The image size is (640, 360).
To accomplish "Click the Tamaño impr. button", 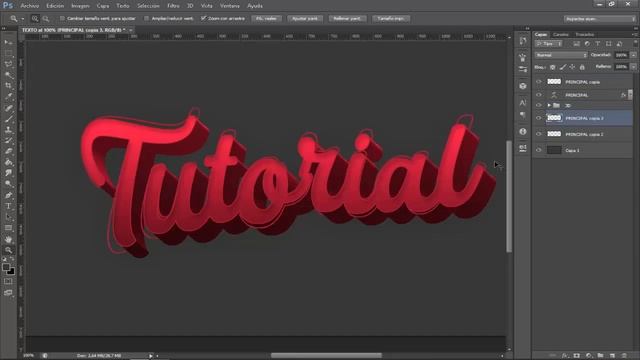I will [391, 18].
